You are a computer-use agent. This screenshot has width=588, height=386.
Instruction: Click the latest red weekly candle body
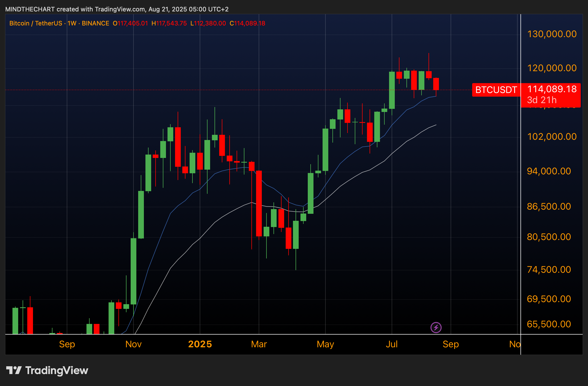[x=436, y=84]
